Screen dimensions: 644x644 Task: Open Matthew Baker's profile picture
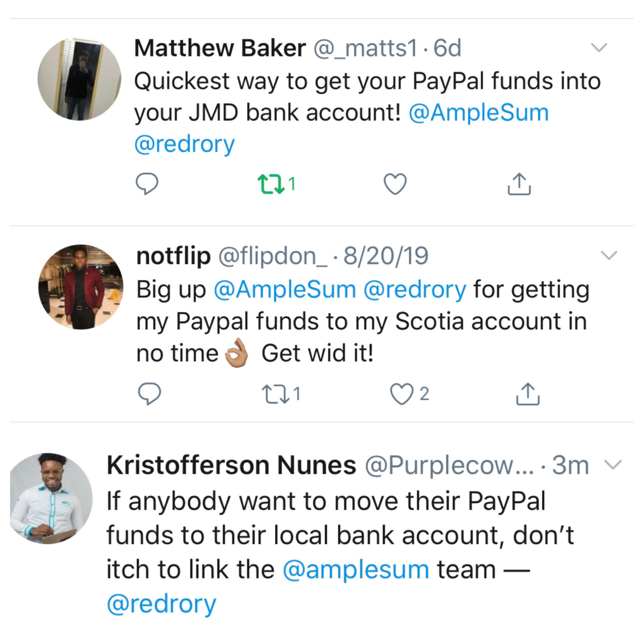click(79, 79)
